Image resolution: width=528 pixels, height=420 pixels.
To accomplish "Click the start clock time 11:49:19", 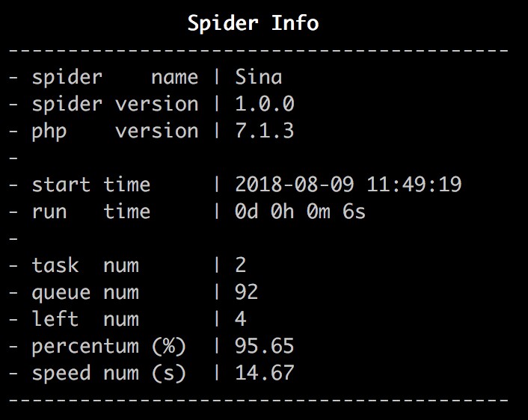I will (x=414, y=185).
